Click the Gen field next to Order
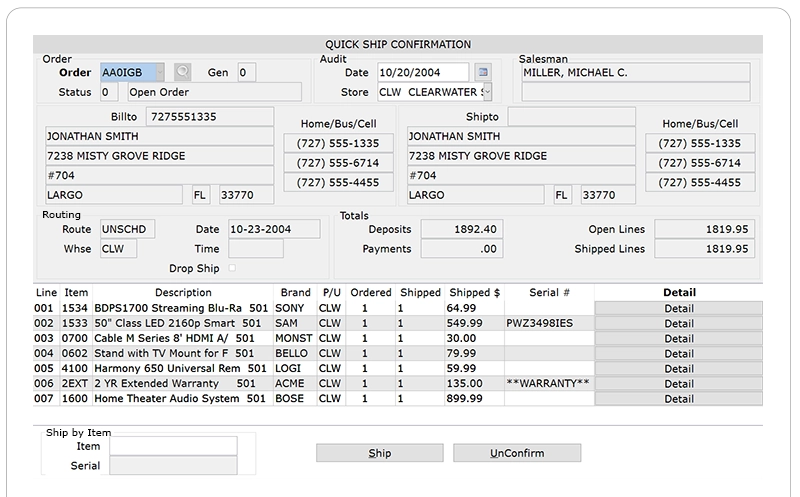 coord(246,72)
